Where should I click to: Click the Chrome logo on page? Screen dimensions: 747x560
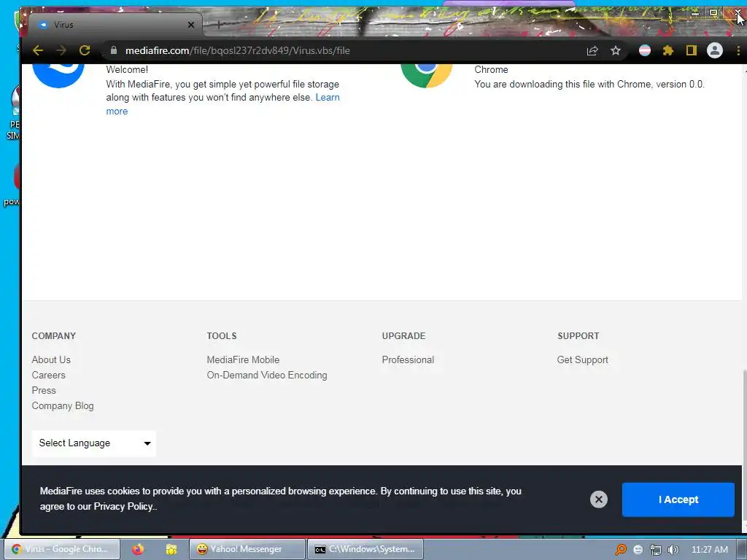click(426, 75)
